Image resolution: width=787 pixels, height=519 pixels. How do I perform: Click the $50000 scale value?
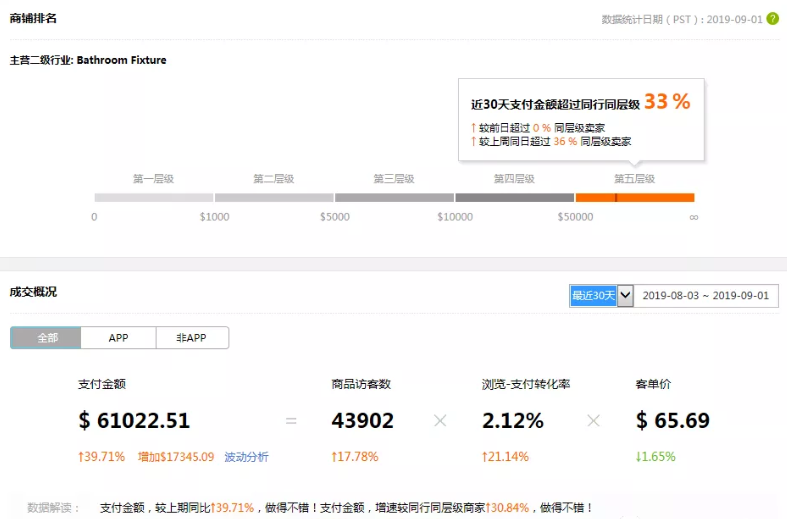pos(575,217)
